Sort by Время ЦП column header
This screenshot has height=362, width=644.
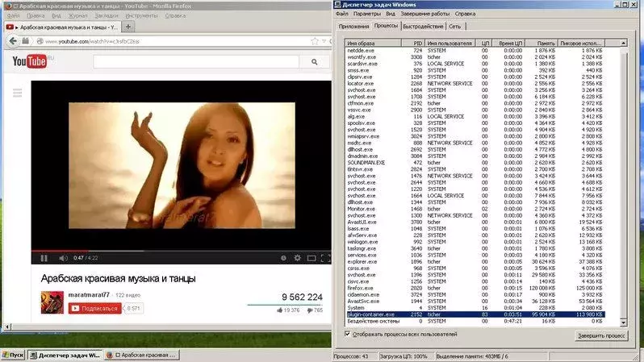(x=509, y=43)
